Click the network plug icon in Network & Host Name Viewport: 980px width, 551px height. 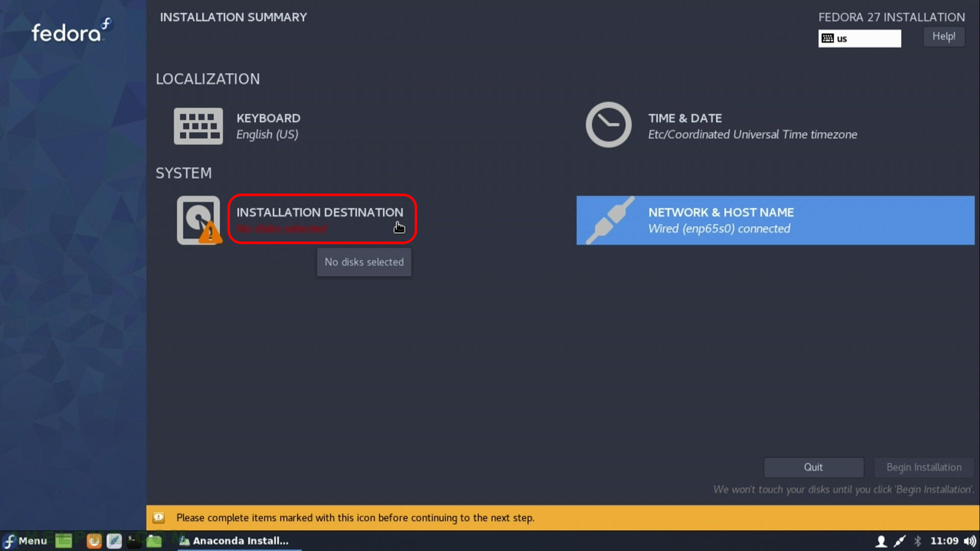coord(610,220)
